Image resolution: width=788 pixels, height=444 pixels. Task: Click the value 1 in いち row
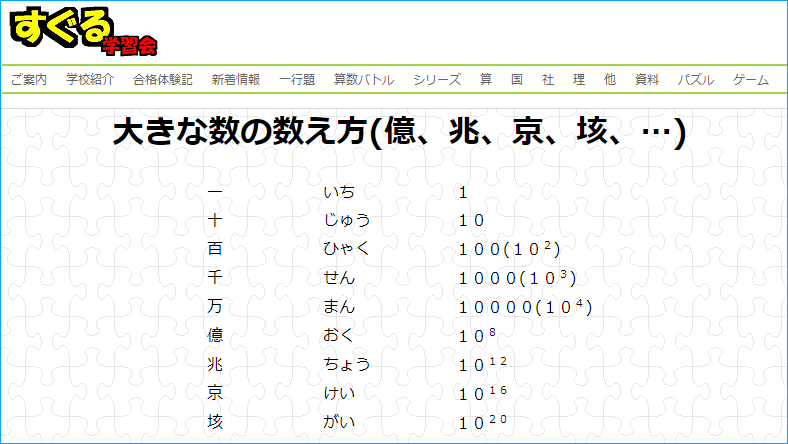tap(463, 192)
